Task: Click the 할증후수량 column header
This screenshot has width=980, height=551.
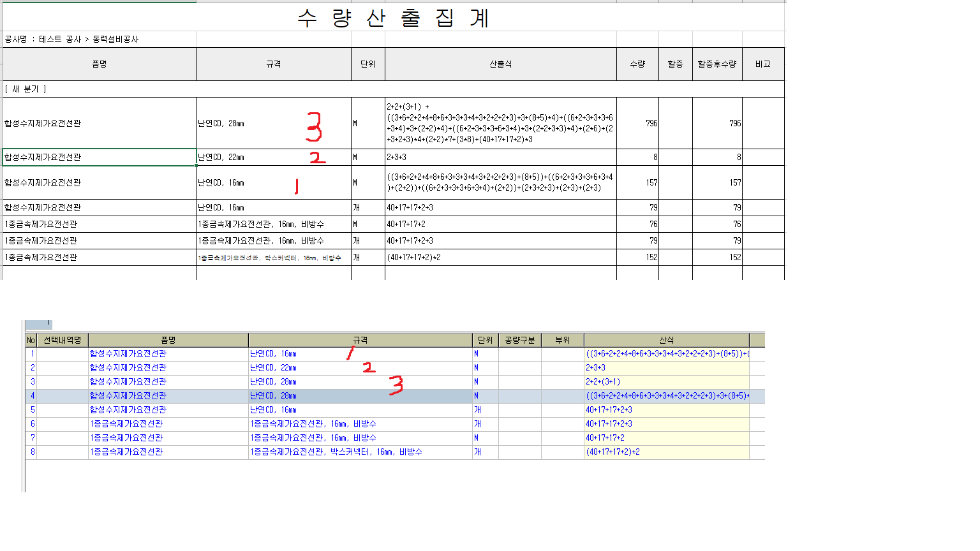Action: (x=717, y=64)
